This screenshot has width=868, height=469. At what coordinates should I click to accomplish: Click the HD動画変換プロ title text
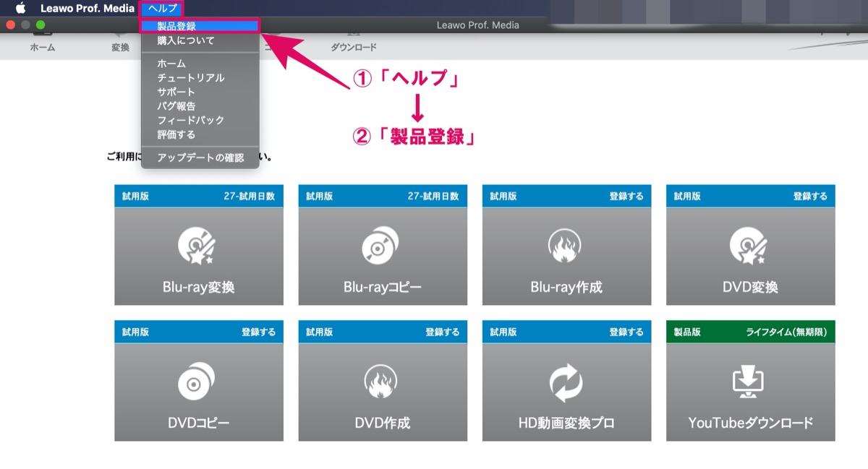point(566,423)
